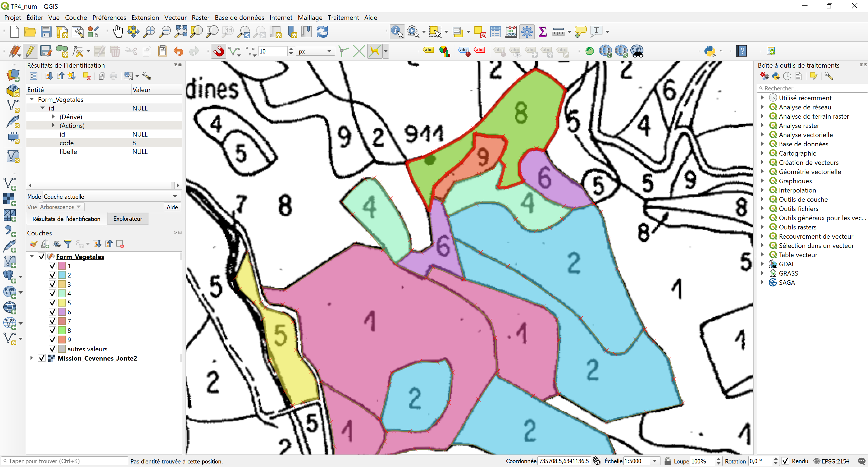Click the EPSG:2154 projection button
The image size is (868, 467).
click(831, 461)
